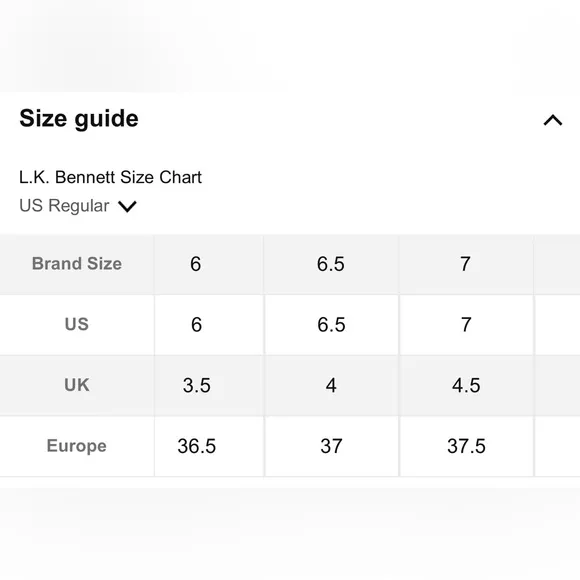Screen dimensions: 580x580
Task: Select Brand Size 6 cell
Action: [x=209, y=264]
